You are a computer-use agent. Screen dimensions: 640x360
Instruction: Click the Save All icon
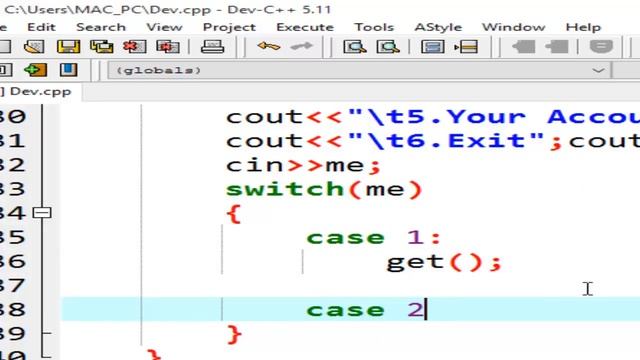[x=102, y=47]
